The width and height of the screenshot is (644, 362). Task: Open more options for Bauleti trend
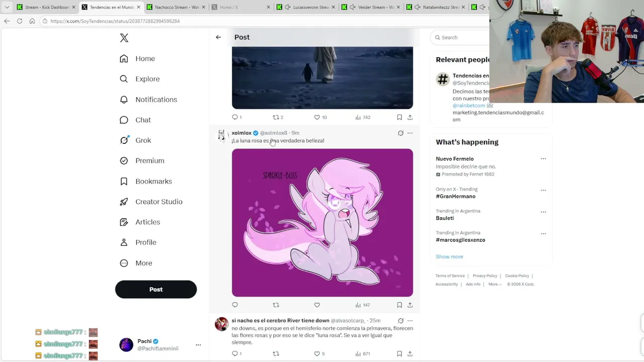click(x=543, y=212)
